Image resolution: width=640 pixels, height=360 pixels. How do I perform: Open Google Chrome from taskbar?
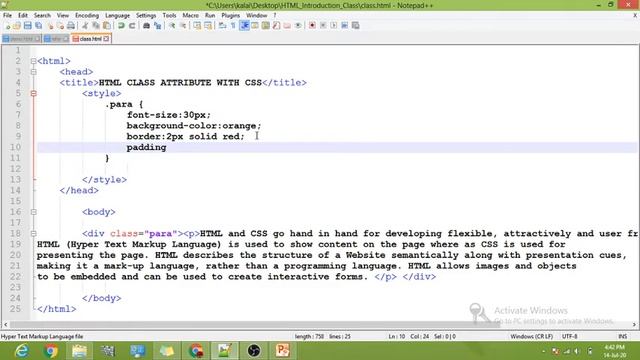click(x=51, y=351)
